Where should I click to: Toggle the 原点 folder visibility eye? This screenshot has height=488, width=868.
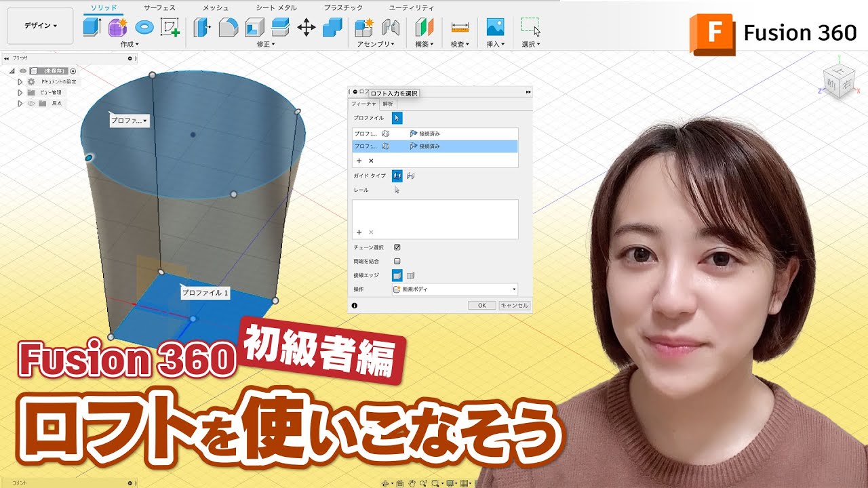(31, 103)
